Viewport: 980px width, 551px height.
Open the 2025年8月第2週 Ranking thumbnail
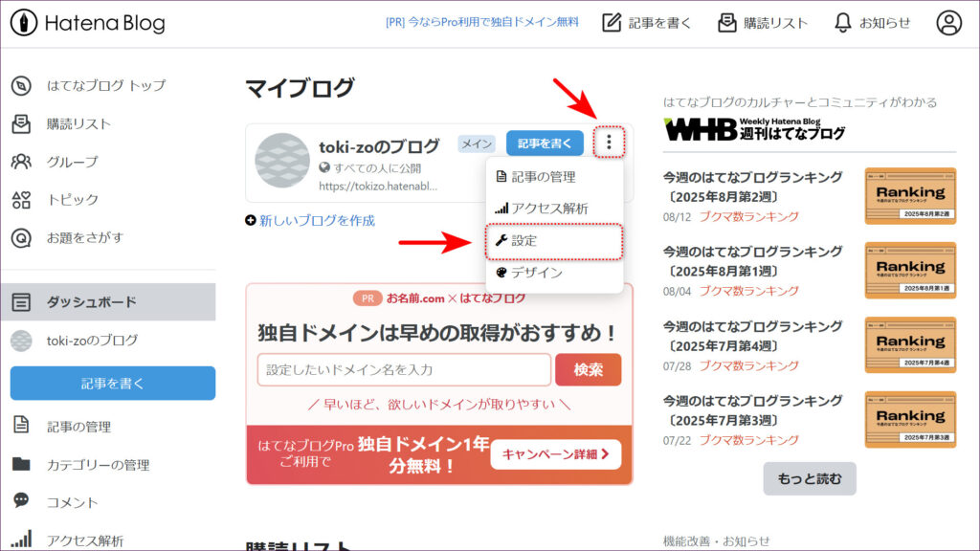tap(909, 195)
